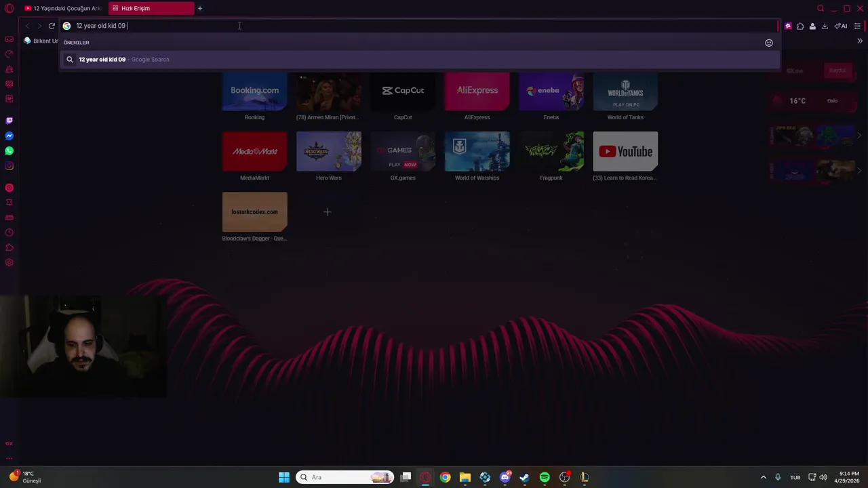This screenshot has height=488, width=868.
Task: Click the tab search magnifier icon
Action: point(821,8)
